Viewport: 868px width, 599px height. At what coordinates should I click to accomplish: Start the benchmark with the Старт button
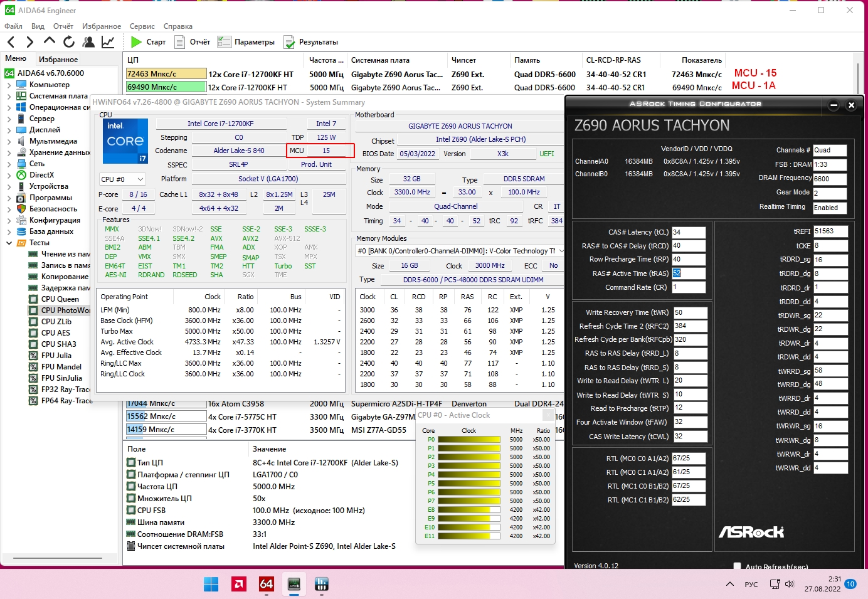click(148, 42)
